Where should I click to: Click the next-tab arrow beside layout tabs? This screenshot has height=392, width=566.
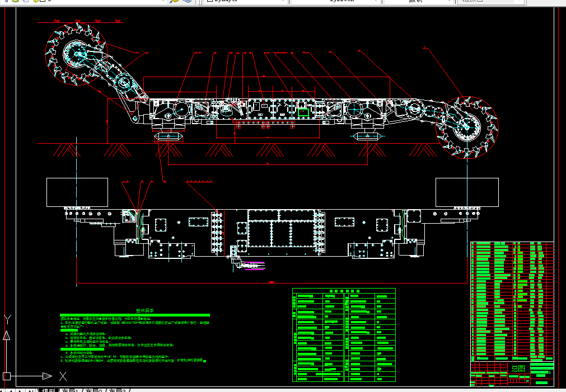(21, 390)
